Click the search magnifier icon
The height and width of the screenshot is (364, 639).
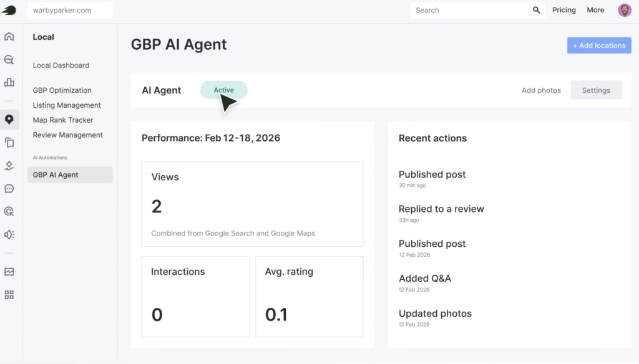pos(536,10)
